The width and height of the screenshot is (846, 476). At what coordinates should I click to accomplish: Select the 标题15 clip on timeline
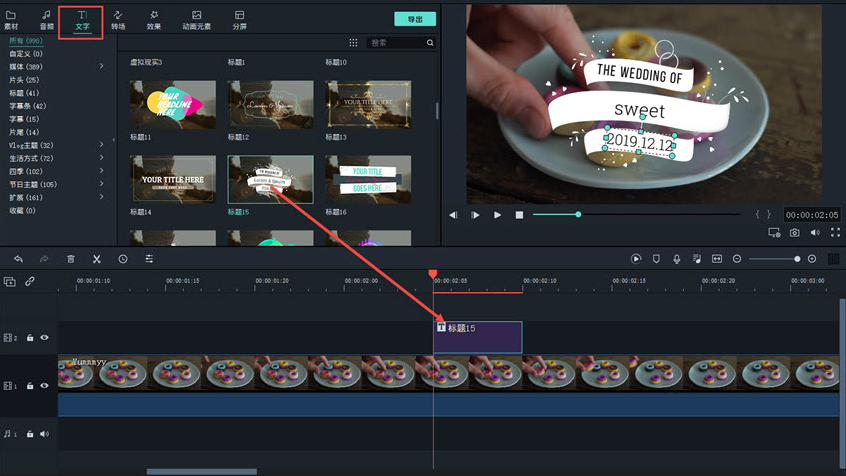point(478,337)
